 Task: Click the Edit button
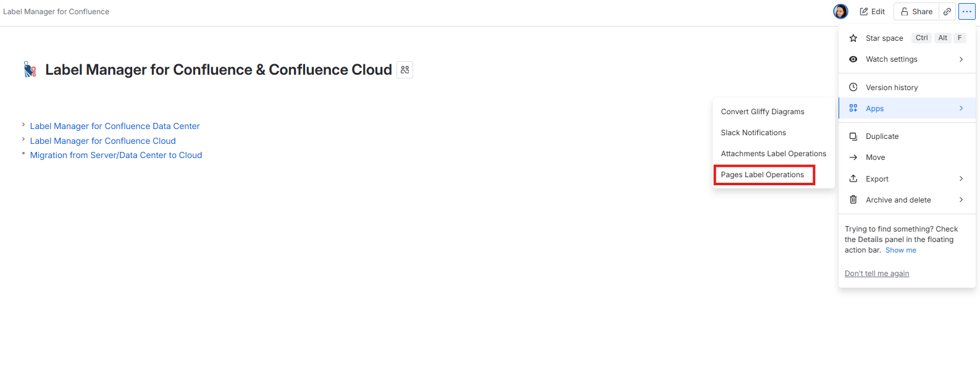click(872, 11)
